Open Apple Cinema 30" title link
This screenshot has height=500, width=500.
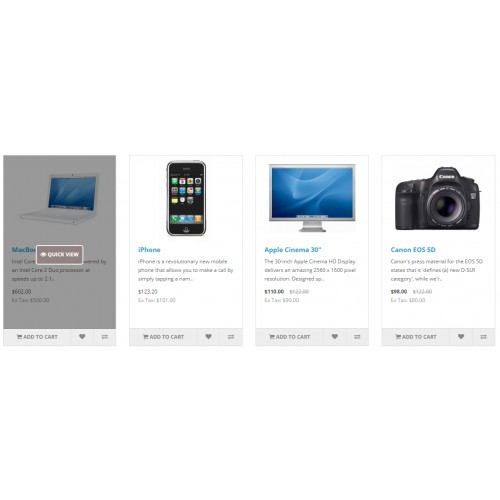click(x=293, y=250)
